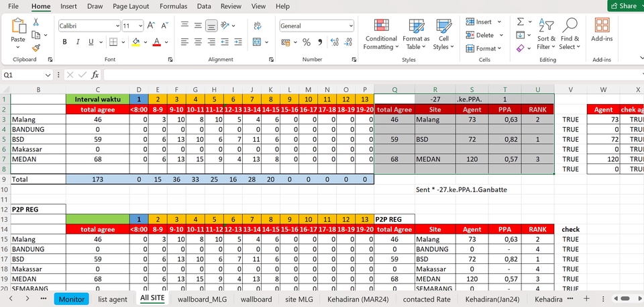Open Format cells menu

[484, 48]
